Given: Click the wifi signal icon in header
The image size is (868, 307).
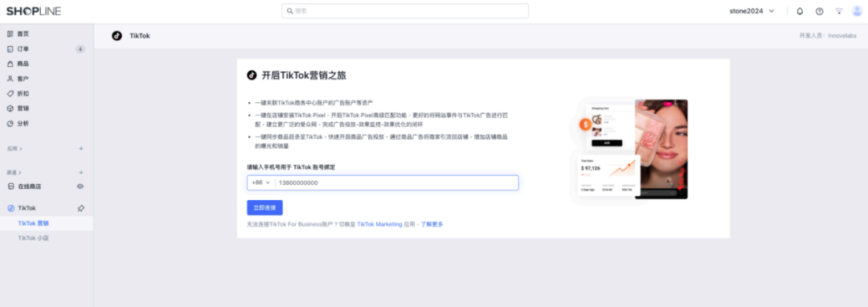Looking at the screenshot, I should point(839,11).
